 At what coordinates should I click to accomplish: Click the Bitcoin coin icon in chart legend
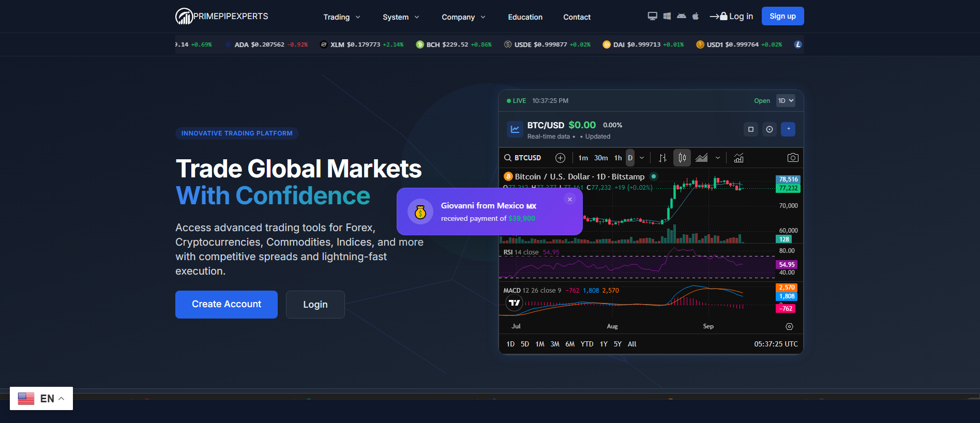(508, 176)
